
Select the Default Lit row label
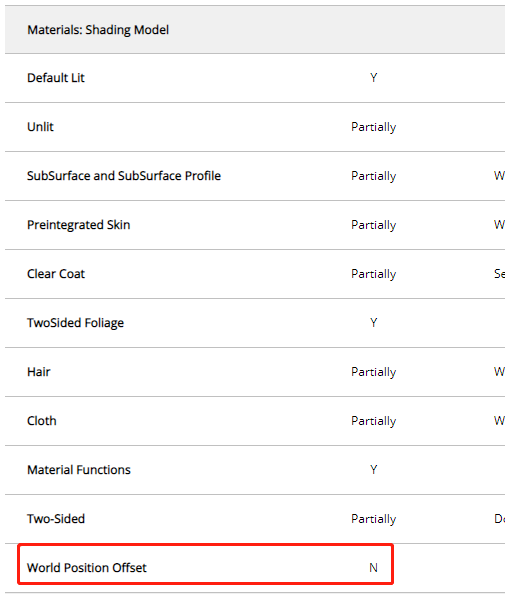click(56, 78)
